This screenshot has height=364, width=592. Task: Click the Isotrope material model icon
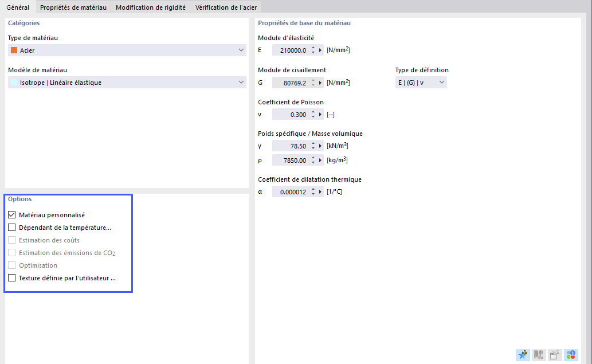[x=15, y=82]
